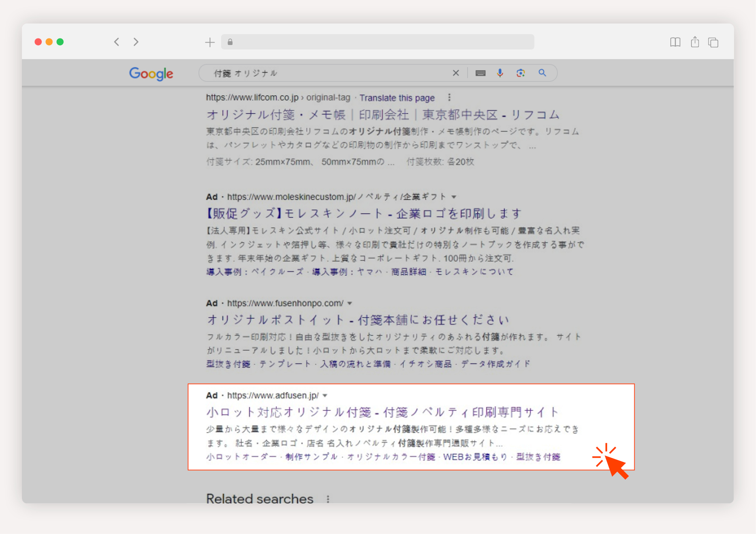The image size is (756, 534).
Task: Click the https://www.lifcom.co.jp URL text
Action: [252, 97]
